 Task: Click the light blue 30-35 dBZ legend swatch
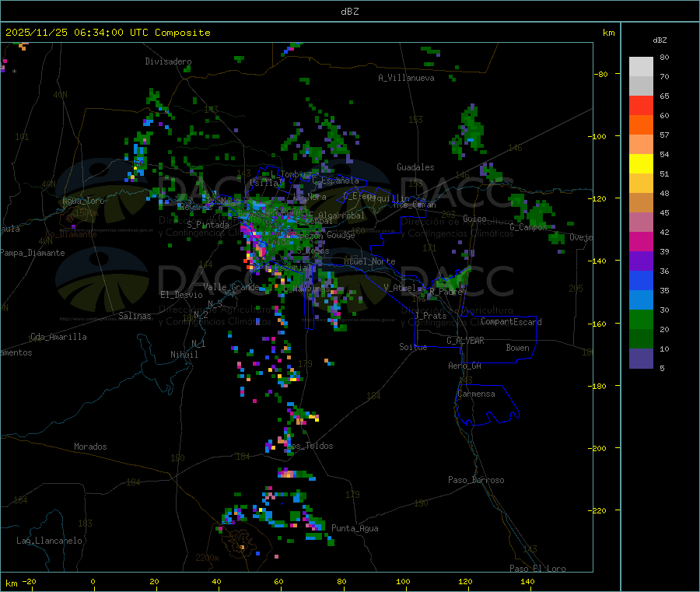click(641, 300)
